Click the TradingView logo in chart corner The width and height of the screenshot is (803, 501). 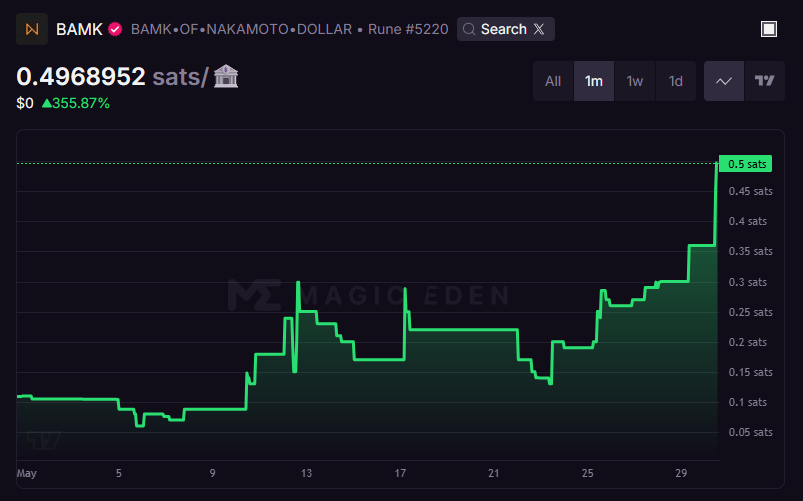point(44,440)
